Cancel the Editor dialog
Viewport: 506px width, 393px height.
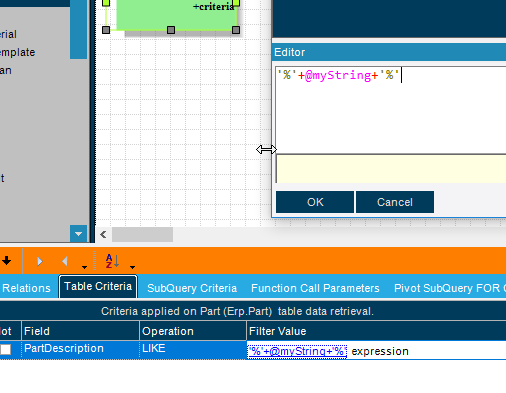(395, 202)
